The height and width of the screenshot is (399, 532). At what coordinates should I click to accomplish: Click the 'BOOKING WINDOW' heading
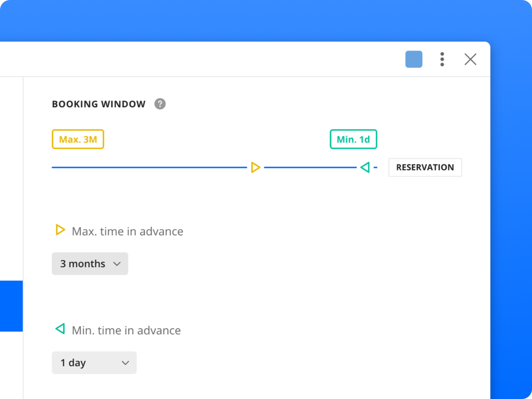coord(99,104)
